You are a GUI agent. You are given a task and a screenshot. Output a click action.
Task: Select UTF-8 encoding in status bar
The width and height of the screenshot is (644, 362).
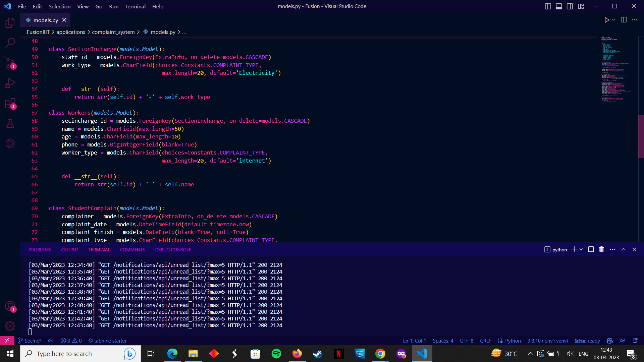click(x=467, y=341)
